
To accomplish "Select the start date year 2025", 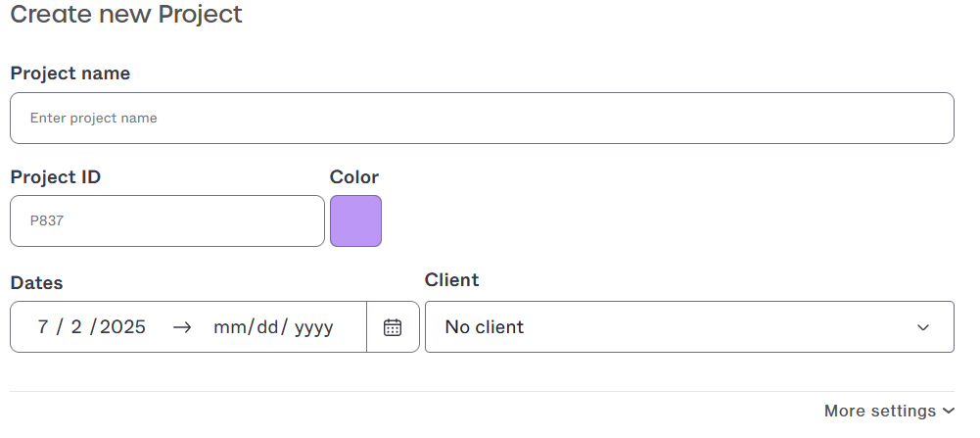I will tap(122, 327).
